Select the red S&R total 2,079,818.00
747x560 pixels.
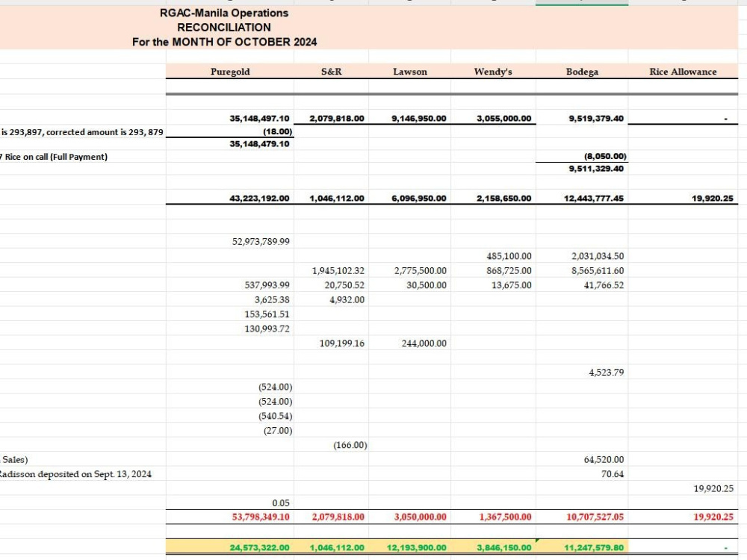point(338,517)
